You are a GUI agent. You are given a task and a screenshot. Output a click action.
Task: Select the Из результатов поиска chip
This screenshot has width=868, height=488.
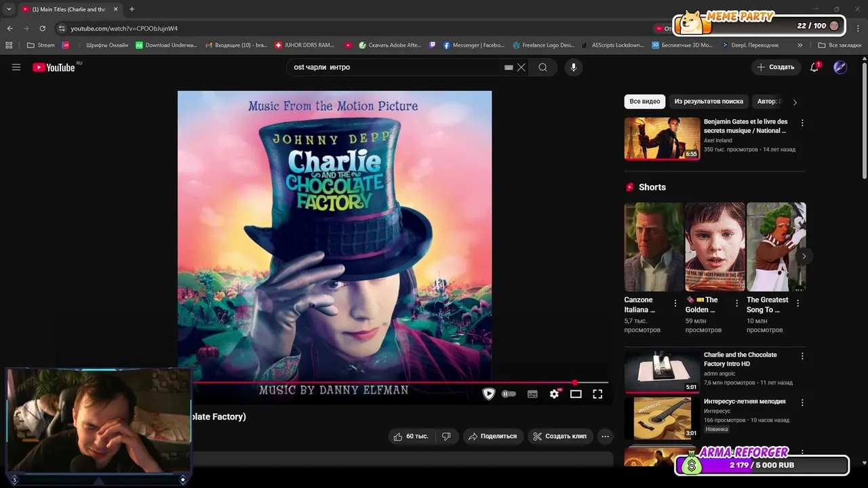coord(709,102)
